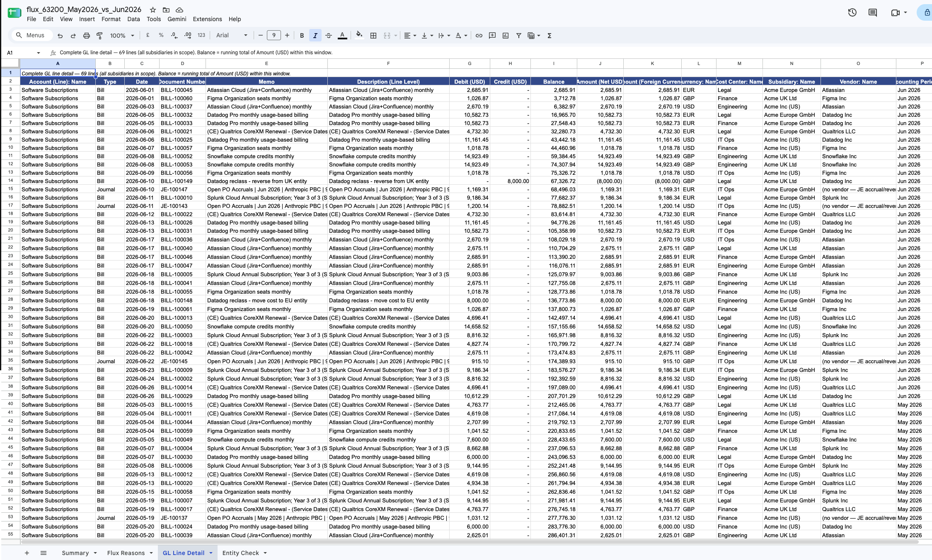This screenshot has width=932, height=560.
Task: Open the Arial font dropdown
Action: 232,36
